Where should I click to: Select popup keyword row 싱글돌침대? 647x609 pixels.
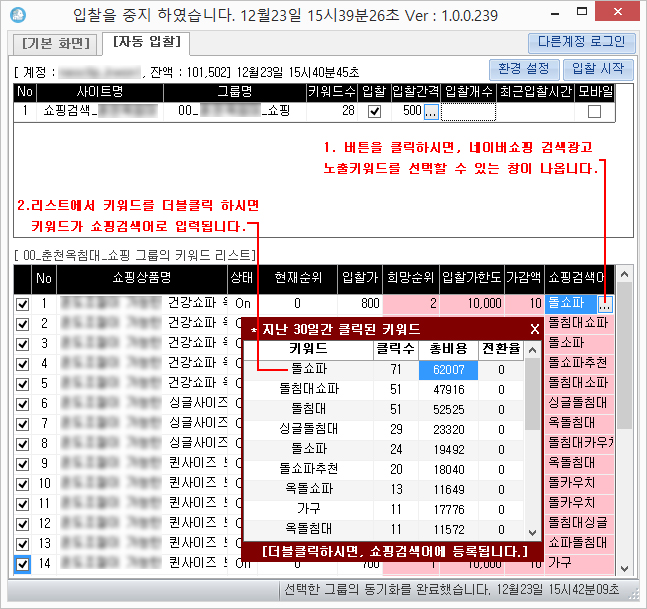pos(384,429)
